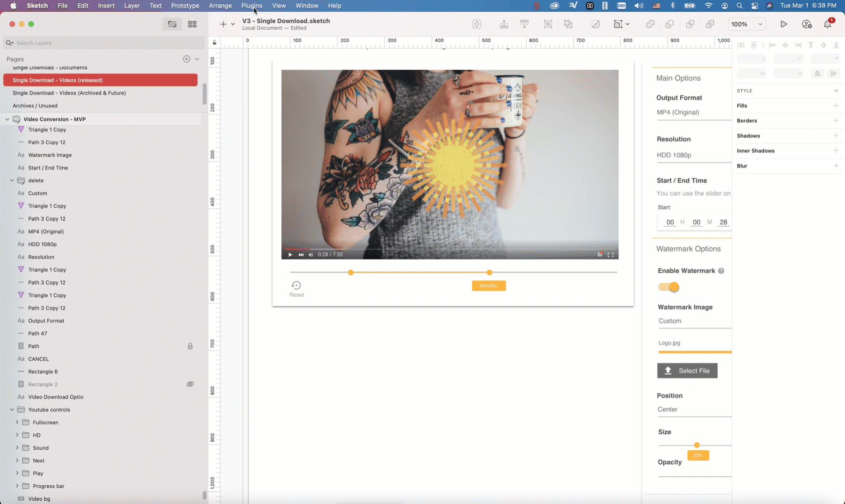The width and height of the screenshot is (845, 504).
Task: Open the Arrange menu
Action: click(220, 6)
